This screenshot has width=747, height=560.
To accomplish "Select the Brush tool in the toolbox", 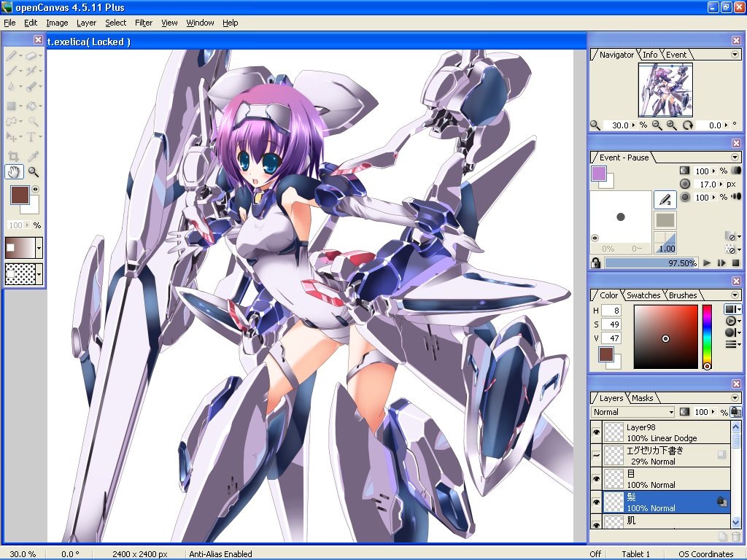I will tap(12, 71).
